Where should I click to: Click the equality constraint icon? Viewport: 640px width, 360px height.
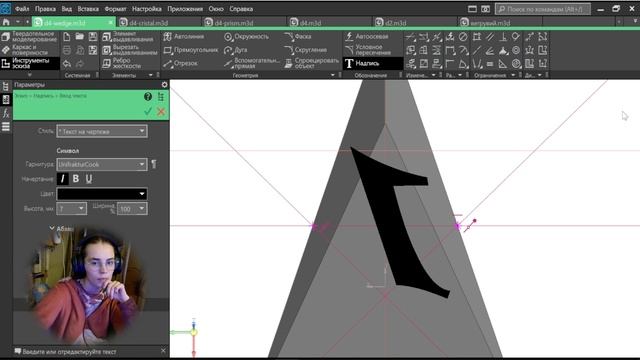490,63
